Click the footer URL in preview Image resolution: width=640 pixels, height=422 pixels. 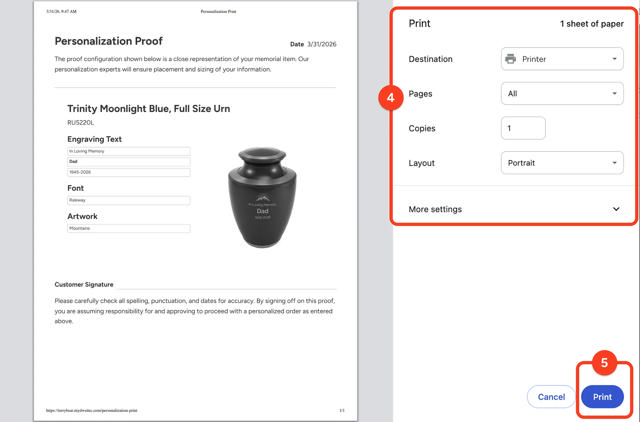tap(91, 410)
